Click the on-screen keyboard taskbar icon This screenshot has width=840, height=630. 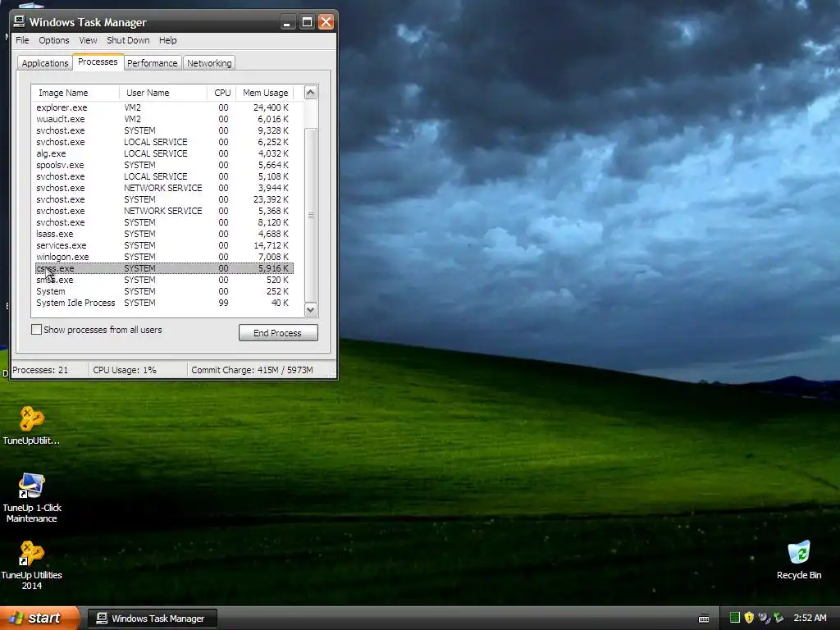[704, 619]
